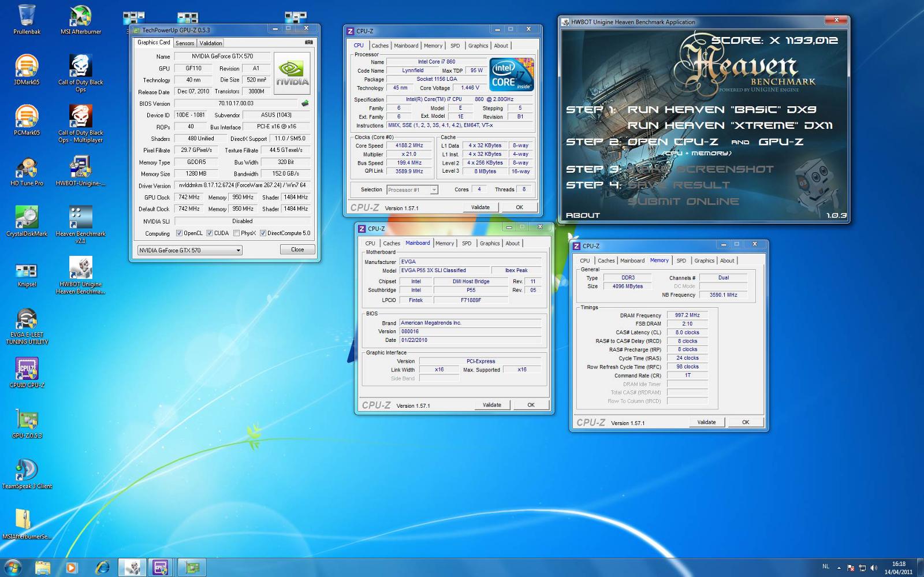
Task: Click the BIOS save icon in GPU-Z
Action: click(x=305, y=103)
